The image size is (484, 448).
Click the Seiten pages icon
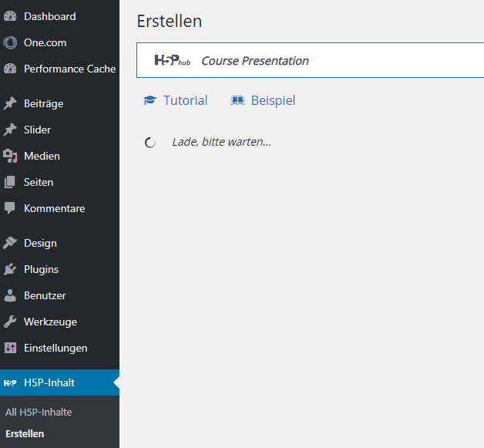click(10, 182)
